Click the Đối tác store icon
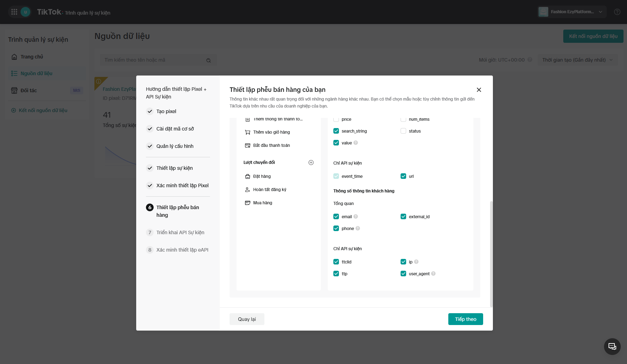Image resolution: width=627 pixels, height=364 pixels. tap(14, 90)
